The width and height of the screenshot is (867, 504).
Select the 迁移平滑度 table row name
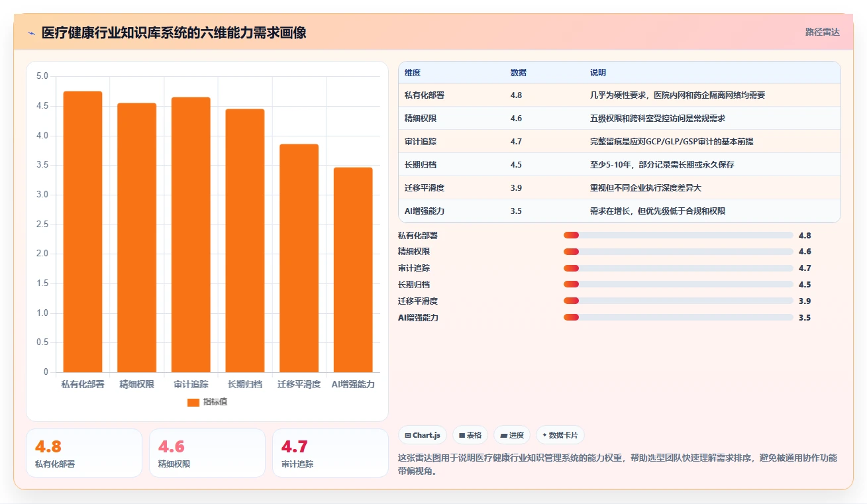[425, 188]
